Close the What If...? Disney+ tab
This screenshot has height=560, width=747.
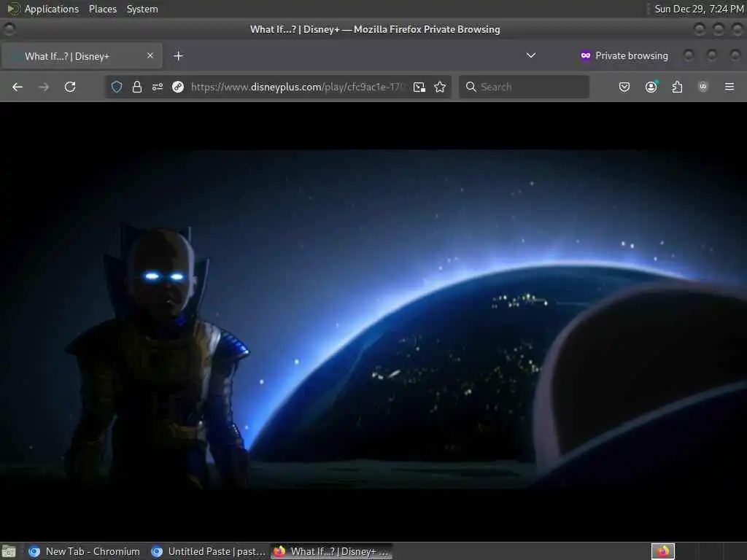click(150, 55)
